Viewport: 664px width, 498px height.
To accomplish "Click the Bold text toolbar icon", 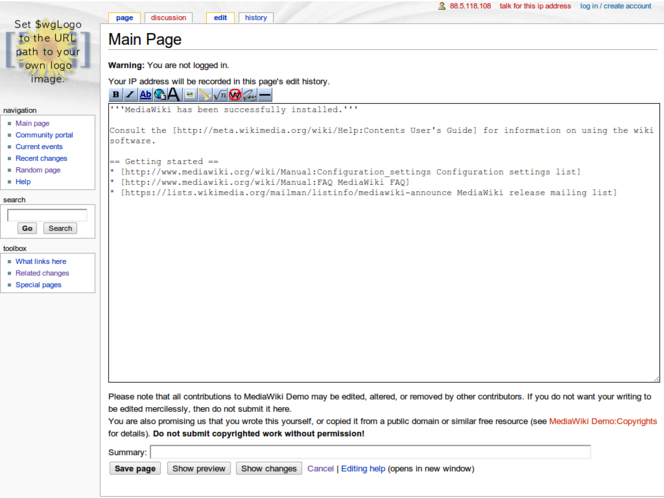I will [x=116, y=95].
